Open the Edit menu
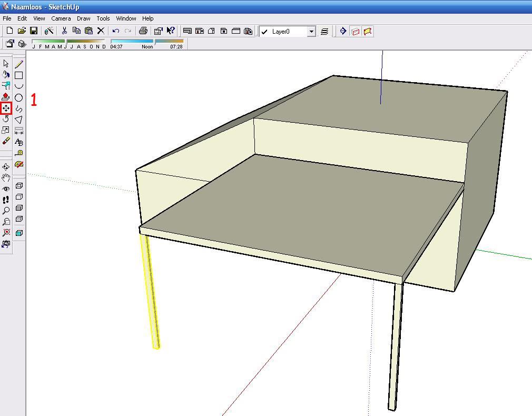Viewport: 532px width, 416px height. click(22, 18)
